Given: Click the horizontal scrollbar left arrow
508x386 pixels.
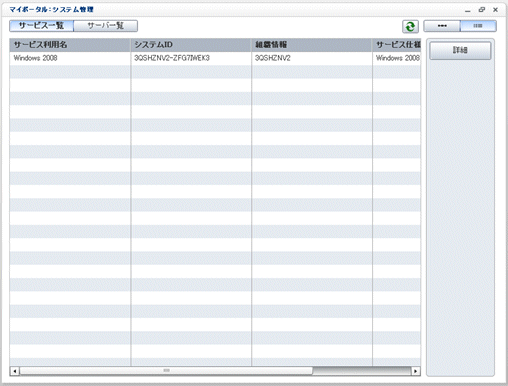Looking at the screenshot, I should coord(15,371).
